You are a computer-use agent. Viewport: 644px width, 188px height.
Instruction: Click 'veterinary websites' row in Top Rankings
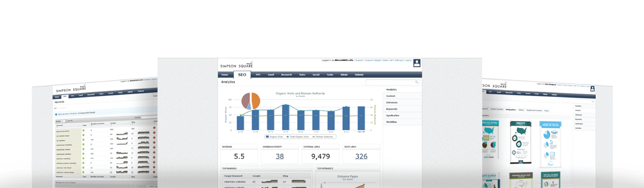click(x=266, y=182)
